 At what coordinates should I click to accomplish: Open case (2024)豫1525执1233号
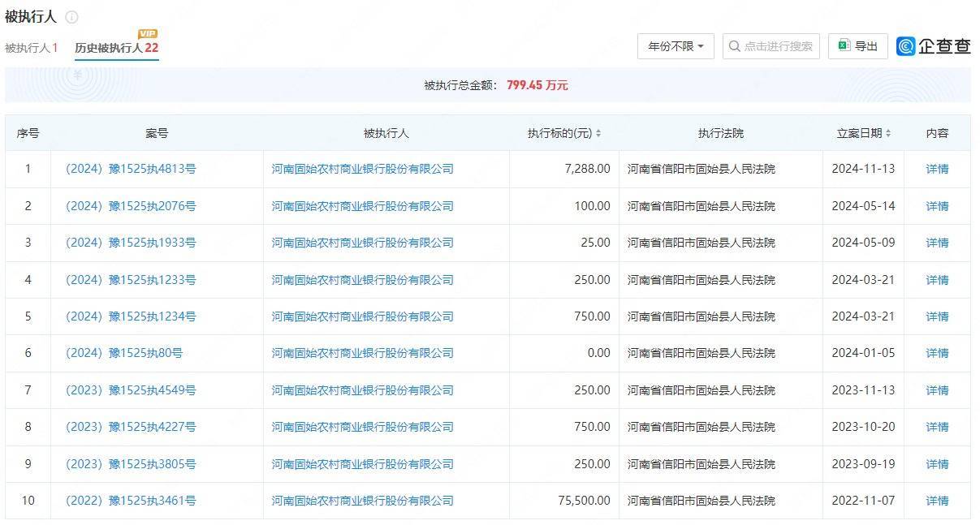(131, 280)
